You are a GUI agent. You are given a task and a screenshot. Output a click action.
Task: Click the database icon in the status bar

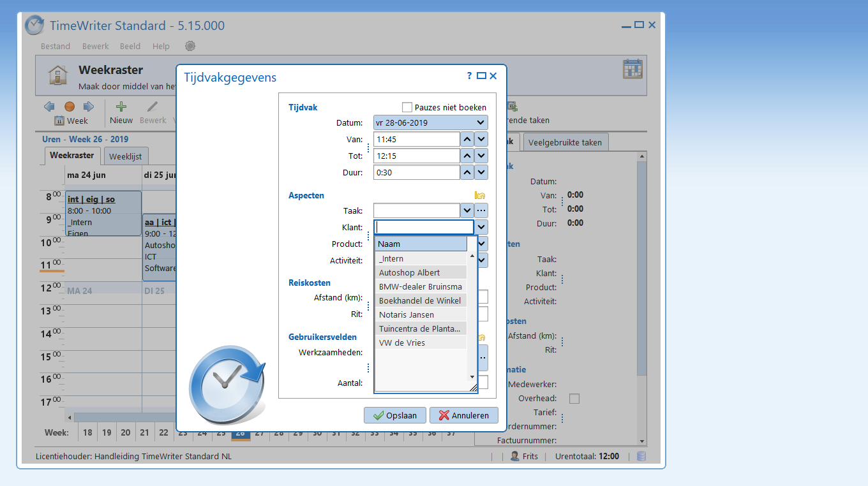tap(641, 456)
